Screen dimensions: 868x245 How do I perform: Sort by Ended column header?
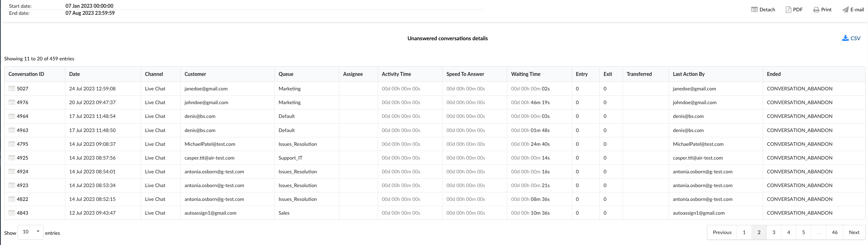(x=814, y=74)
